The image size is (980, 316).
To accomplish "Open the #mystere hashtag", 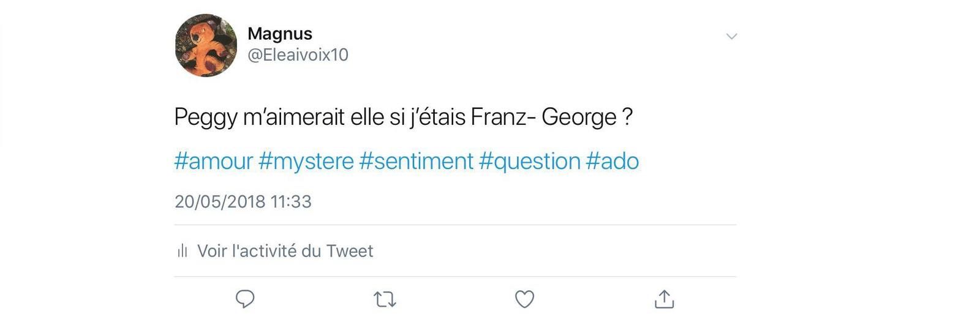I will point(306,162).
